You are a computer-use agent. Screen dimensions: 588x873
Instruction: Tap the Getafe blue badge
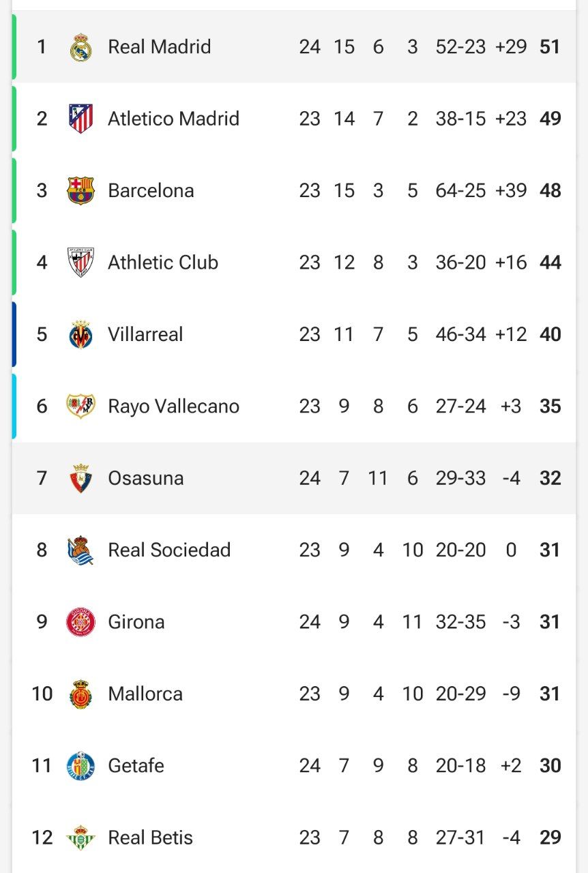pos(80,766)
